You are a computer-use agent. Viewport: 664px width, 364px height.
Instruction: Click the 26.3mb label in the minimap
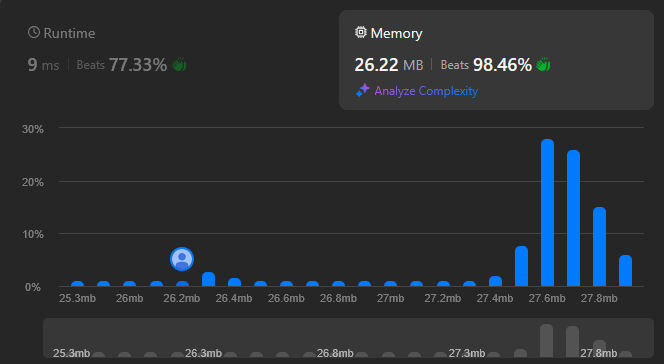(203, 353)
